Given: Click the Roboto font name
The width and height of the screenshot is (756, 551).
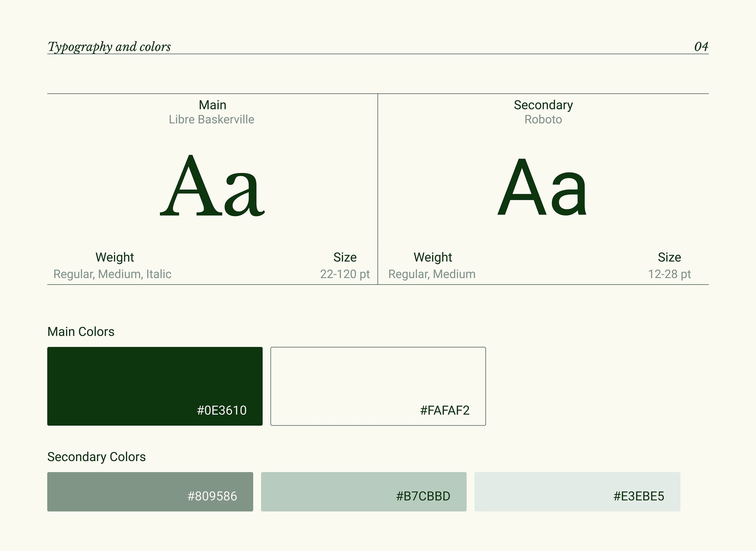Looking at the screenshot, I should click(x=543, y=120).
